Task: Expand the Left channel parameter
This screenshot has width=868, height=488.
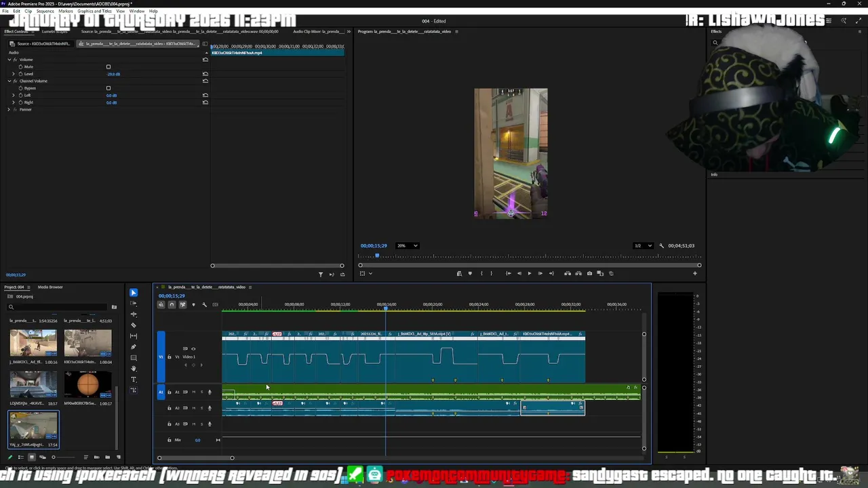Action: (x=14, y=96)
